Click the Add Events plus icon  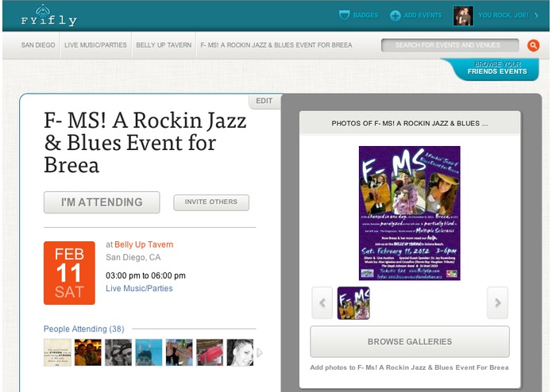[395, 15]
